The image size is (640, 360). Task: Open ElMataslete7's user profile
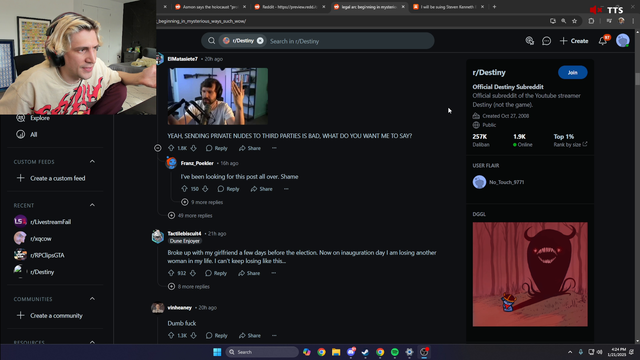click(182, 59)
